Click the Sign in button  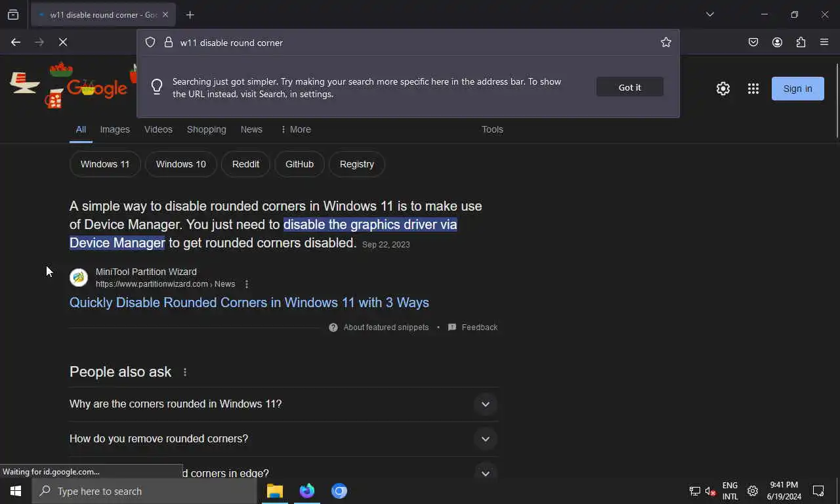797,89
